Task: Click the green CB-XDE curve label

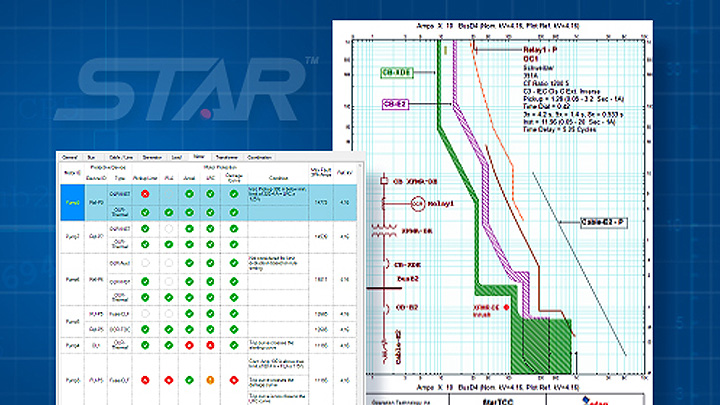Action: click(397, 73)
